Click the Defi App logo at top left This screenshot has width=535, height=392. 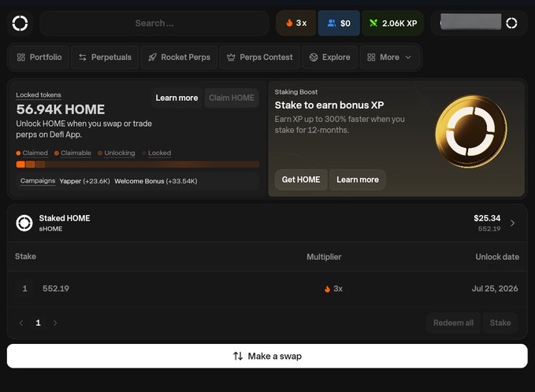pyautogui.click(x=20, y=23)
